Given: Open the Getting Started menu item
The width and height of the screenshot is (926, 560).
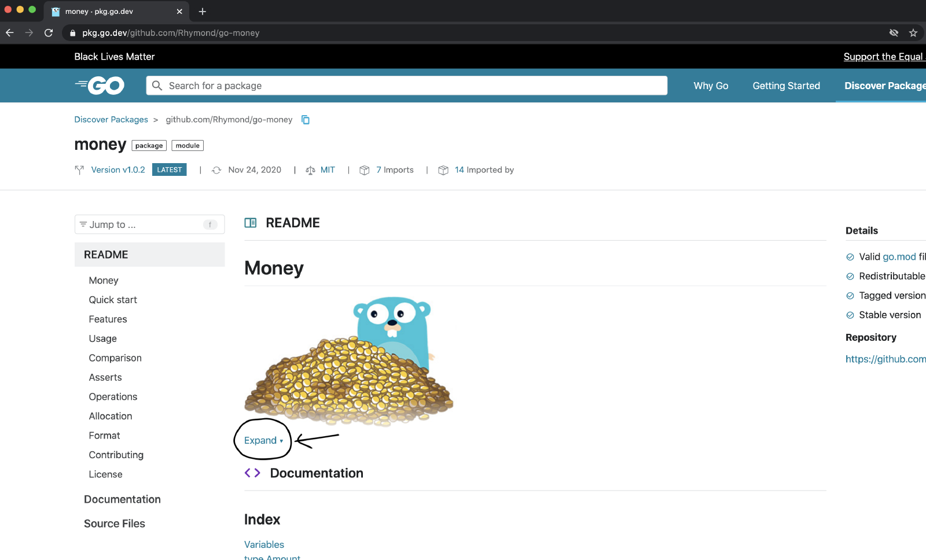Looking at the screenshot, I should 786,86.
